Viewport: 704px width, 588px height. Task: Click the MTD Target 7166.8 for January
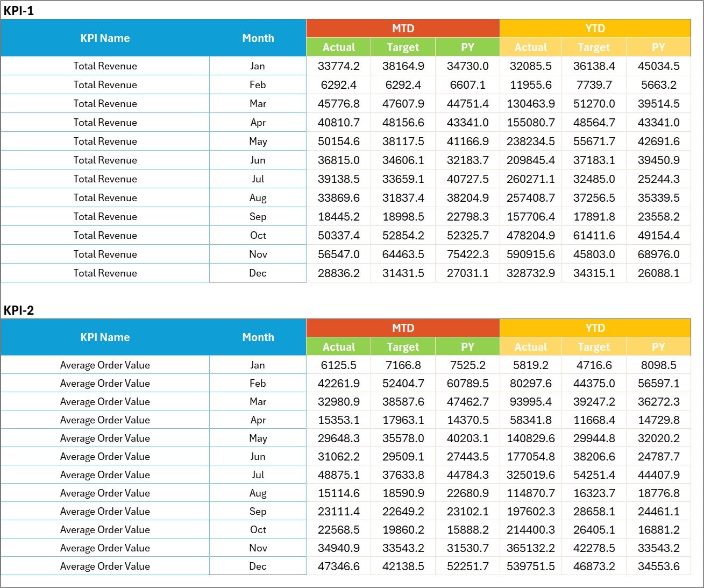(402, 365)
